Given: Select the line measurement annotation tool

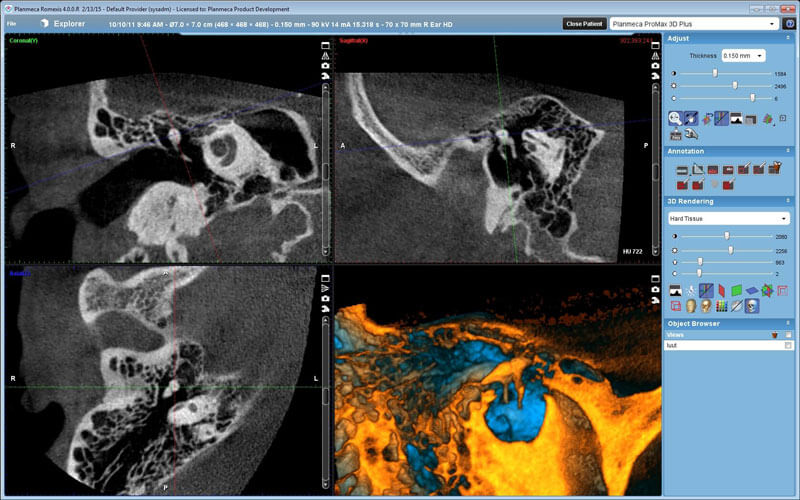Looking at the screenshot, I should 682,170.
